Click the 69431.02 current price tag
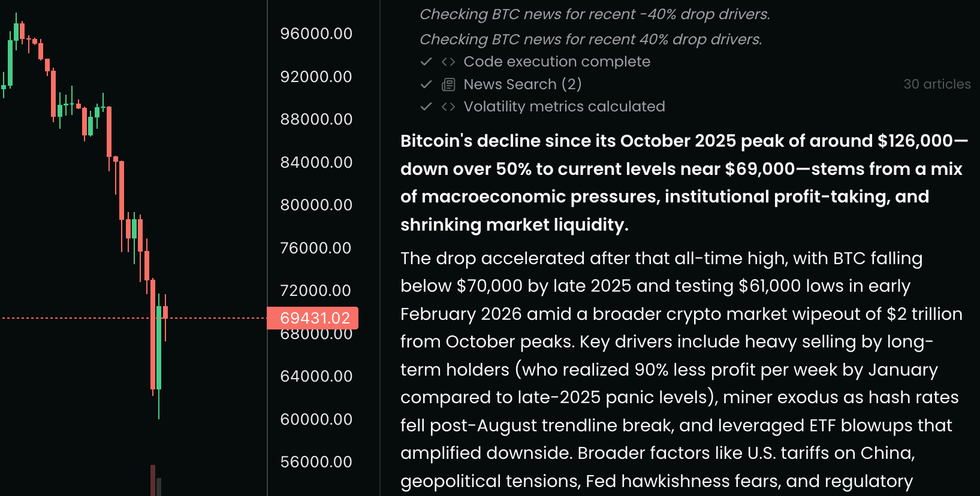 [x=314, y=318]
